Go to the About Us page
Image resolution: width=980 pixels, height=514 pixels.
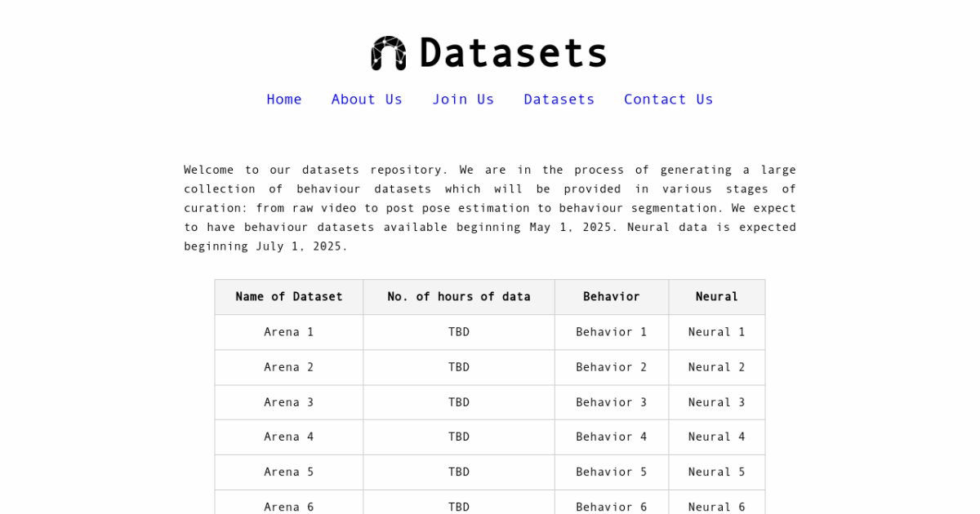pyautogui.click(x=367, y=100)
